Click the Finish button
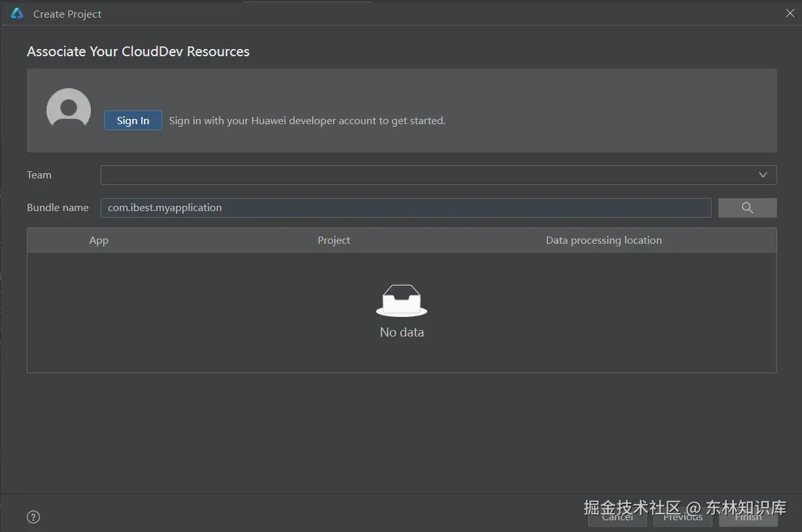 click(x=748, y=517)
